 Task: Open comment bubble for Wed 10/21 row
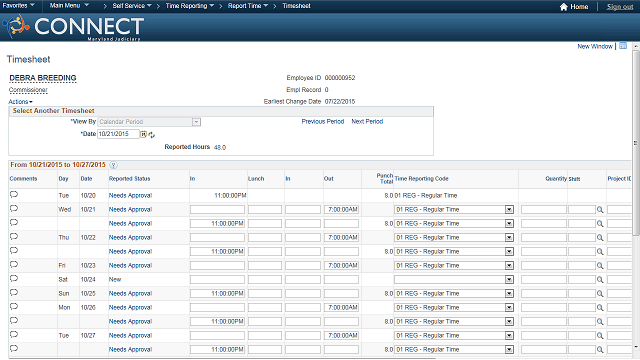pos(14,209)
